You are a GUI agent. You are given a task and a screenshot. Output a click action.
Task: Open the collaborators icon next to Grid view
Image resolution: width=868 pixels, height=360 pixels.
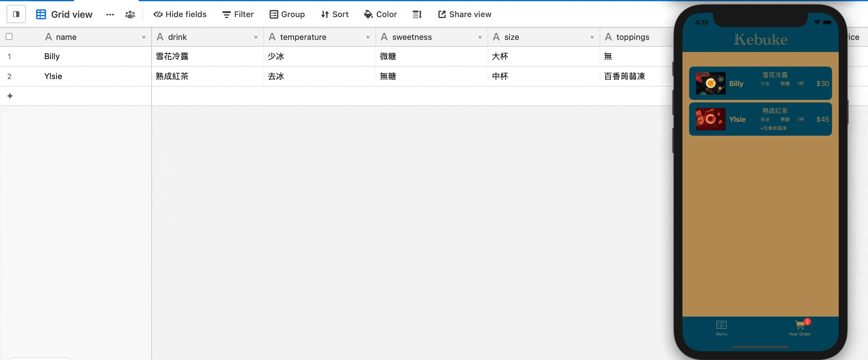pos(130,14)
